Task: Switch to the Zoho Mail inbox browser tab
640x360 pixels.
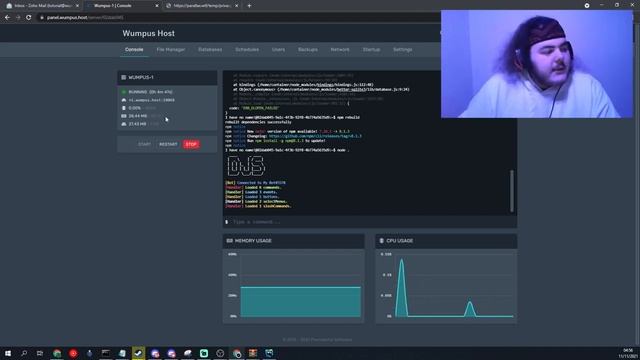Action: 42,6
